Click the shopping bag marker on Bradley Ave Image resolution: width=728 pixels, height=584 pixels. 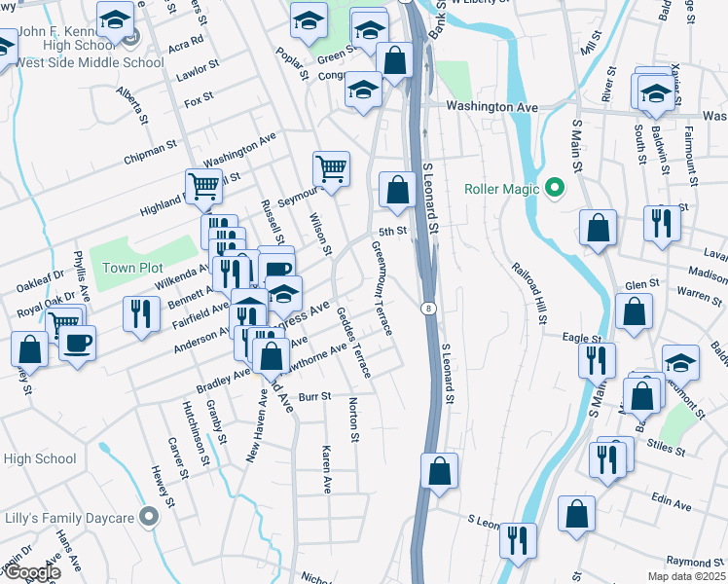(x=272, y=357)
